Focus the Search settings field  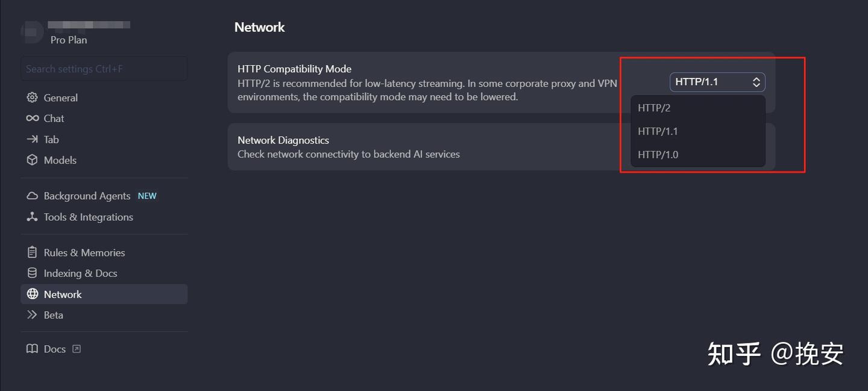point(104,69)
